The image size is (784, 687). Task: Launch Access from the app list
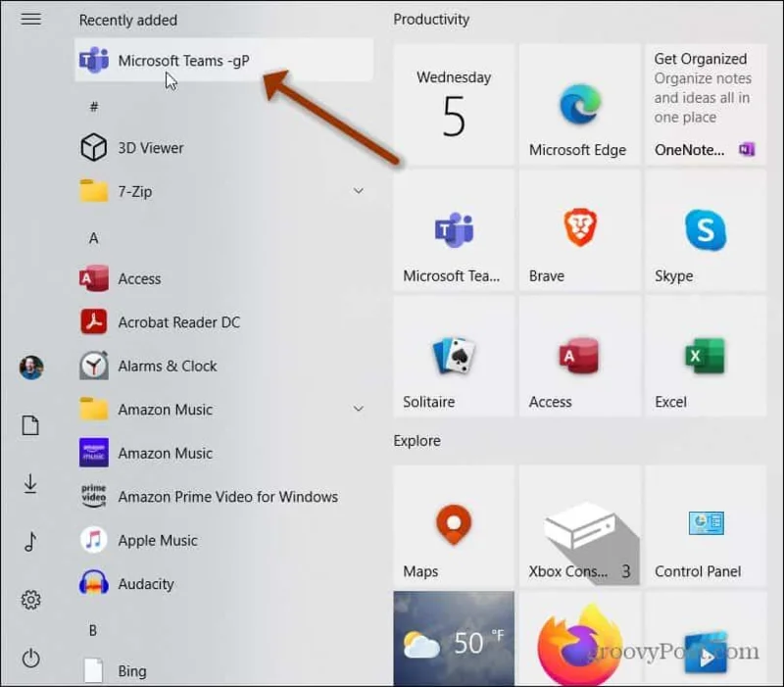[223, 278]
